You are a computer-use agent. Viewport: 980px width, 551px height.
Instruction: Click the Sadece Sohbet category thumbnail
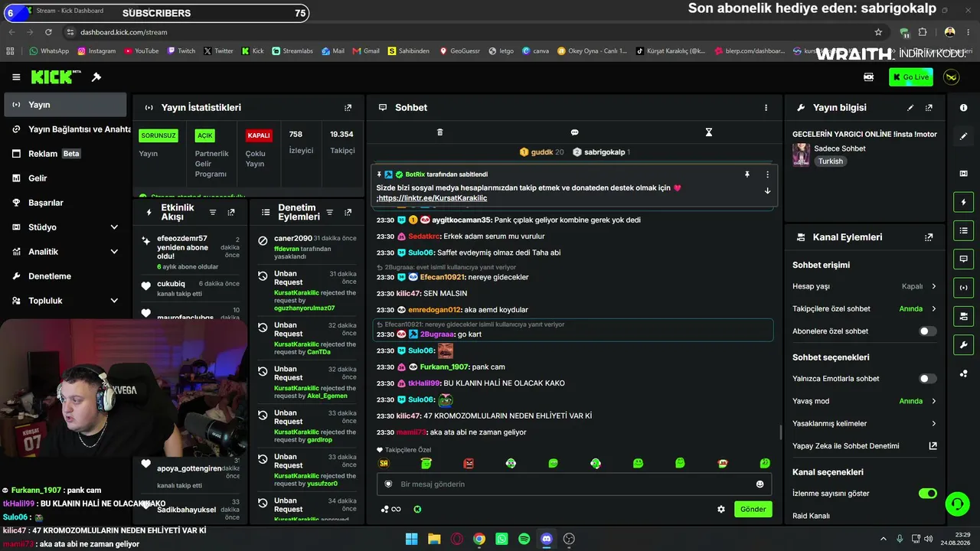point(802,155)
